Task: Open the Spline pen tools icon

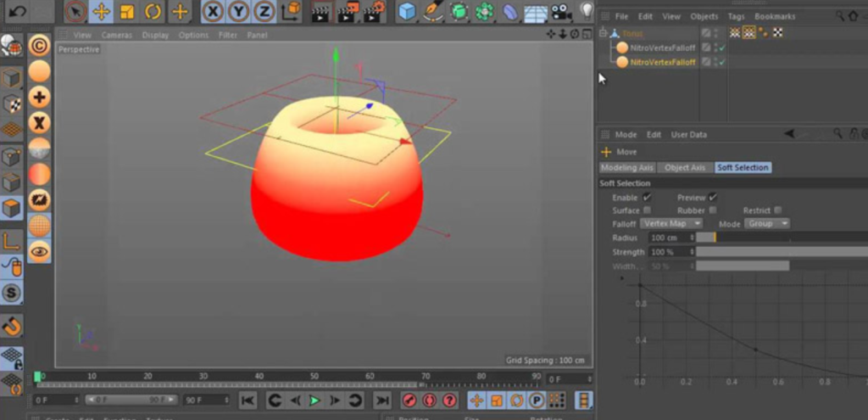Action: point(433,12)
